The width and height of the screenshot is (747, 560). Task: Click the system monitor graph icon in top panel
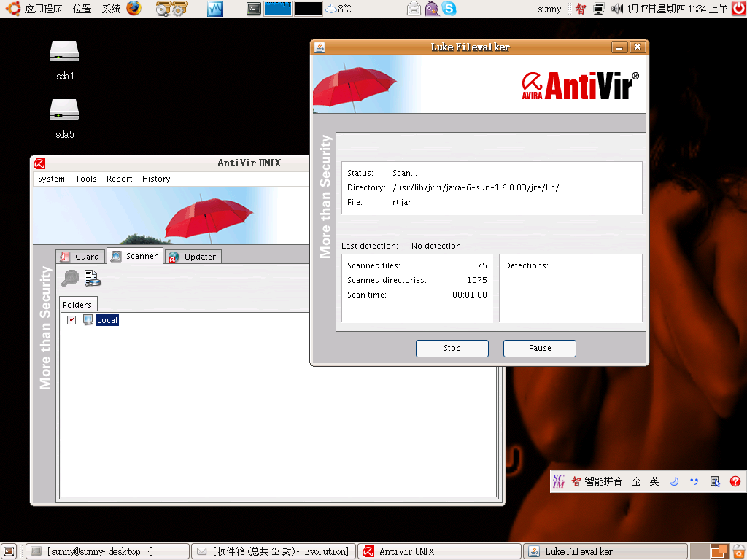[215, 9]
